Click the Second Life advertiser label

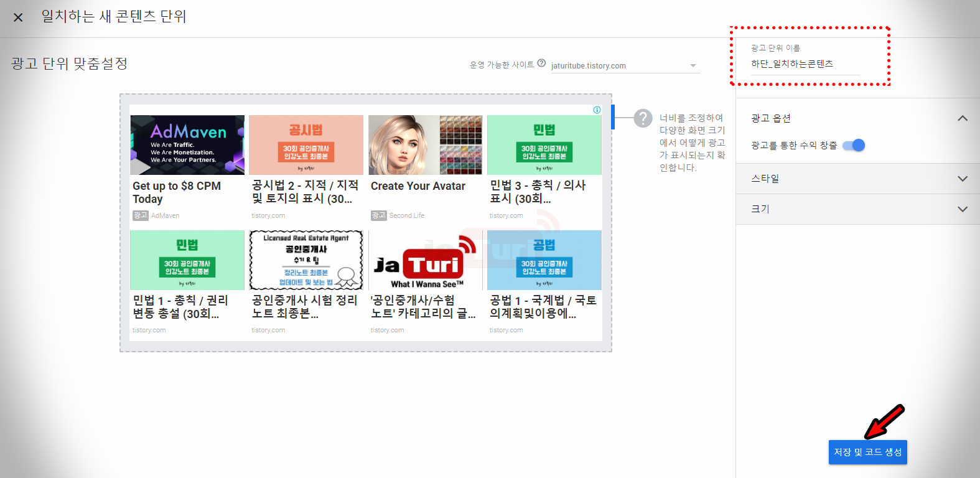(x=407, y=215)
